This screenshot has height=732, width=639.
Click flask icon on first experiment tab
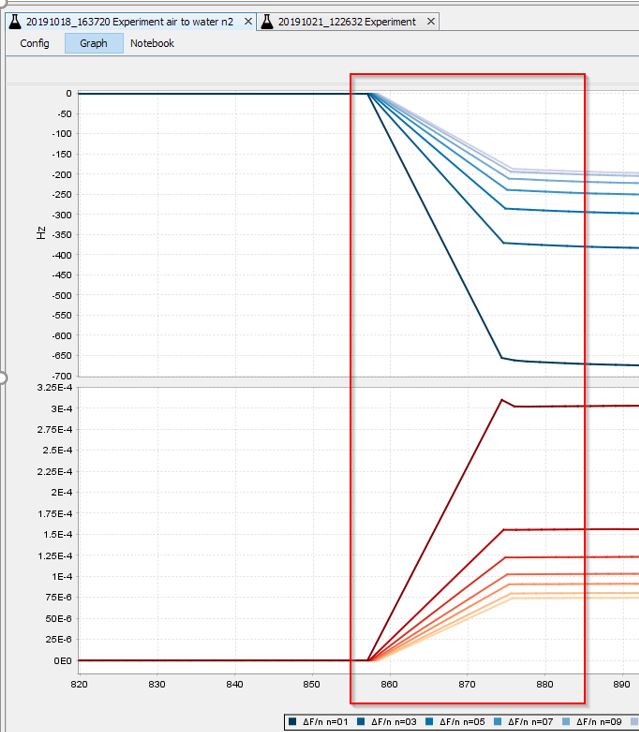coord(15,21)
